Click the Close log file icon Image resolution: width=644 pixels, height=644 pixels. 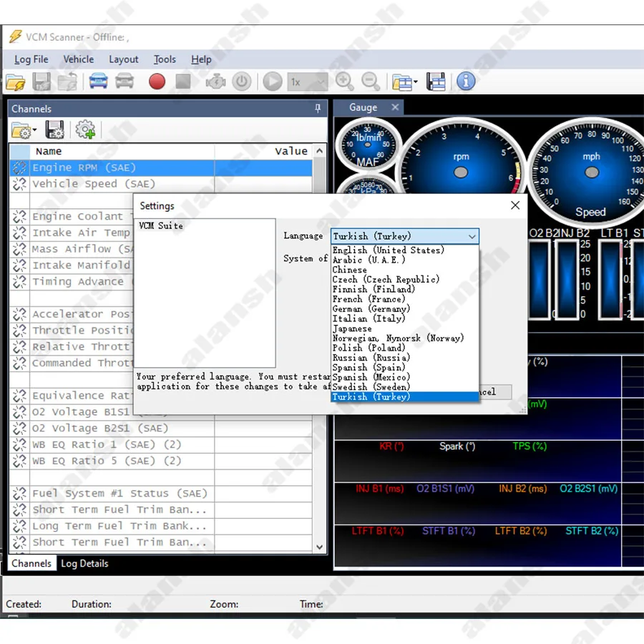67,82
